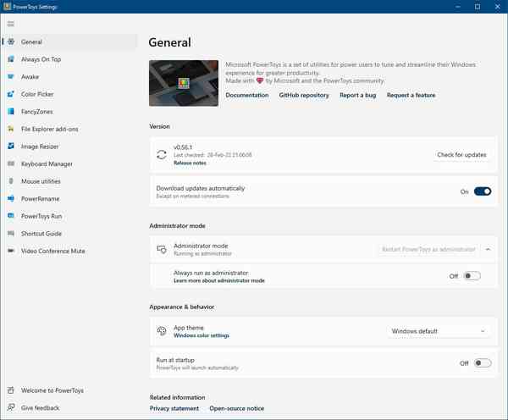Click the Keyboard Manager icon
The image size is (508, 420).
coord(10,163)
